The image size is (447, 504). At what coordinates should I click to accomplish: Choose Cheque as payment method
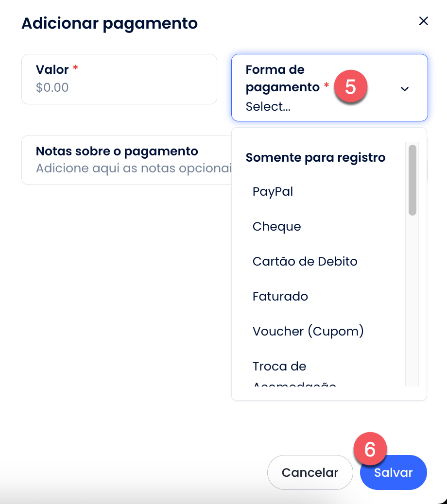[x=276, y=227]
